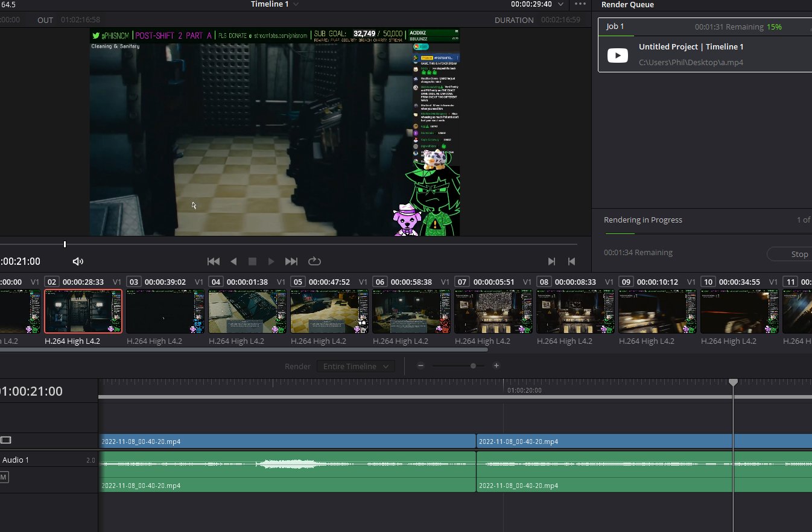Select clip 08 thumbnail
Screen dimensions: 812x532
(x=576, y=311)
